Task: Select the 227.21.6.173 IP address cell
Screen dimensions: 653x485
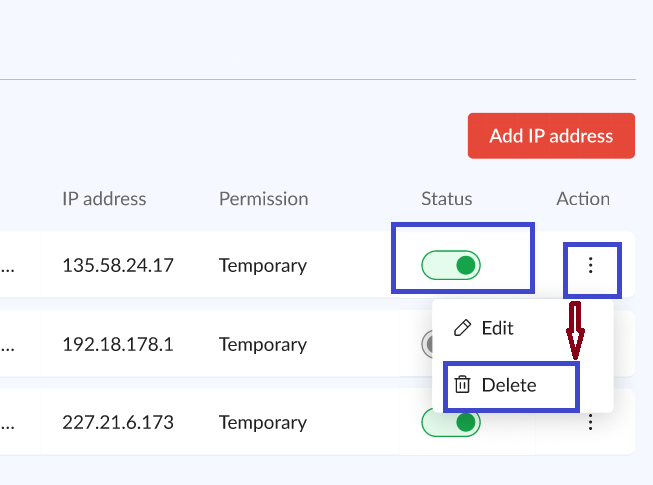Action: (x=118, y=423)
